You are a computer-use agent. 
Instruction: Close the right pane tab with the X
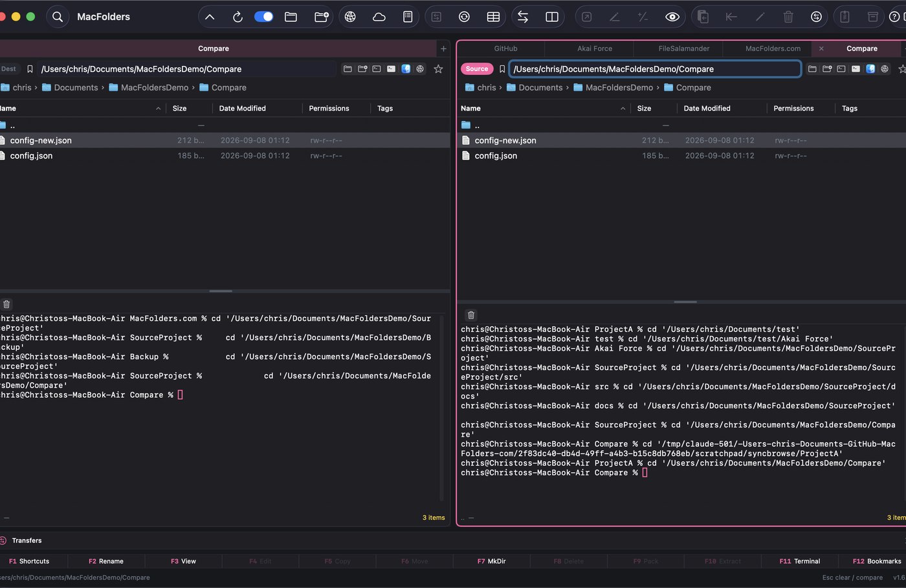(821, 49)
